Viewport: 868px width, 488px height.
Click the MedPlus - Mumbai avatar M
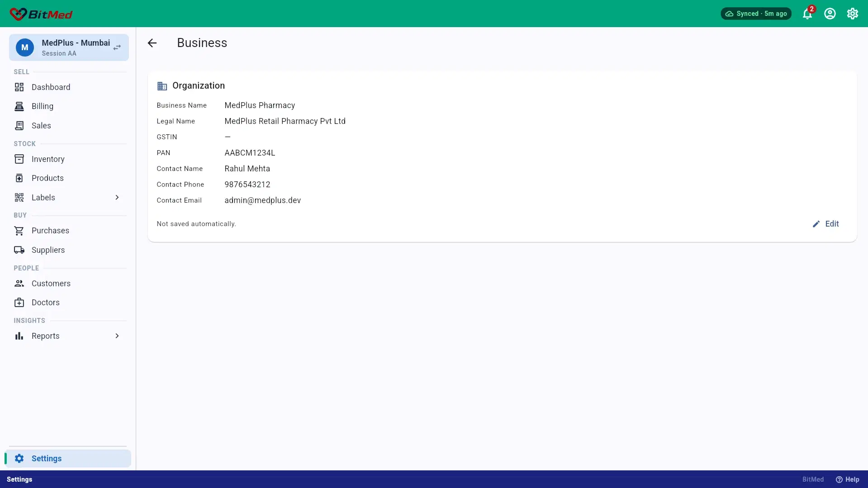(x=25, y=47)
